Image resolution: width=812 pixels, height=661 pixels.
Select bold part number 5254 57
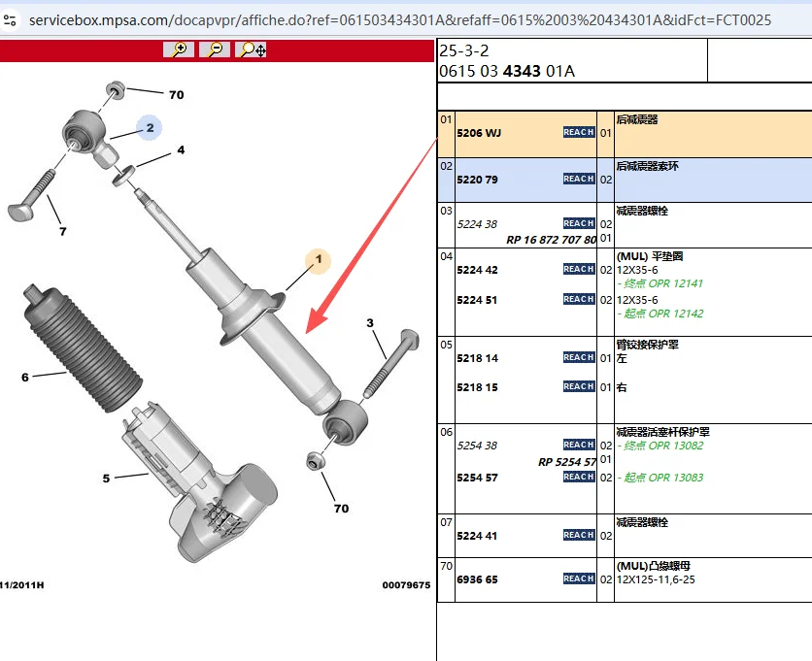coord(477,478)
